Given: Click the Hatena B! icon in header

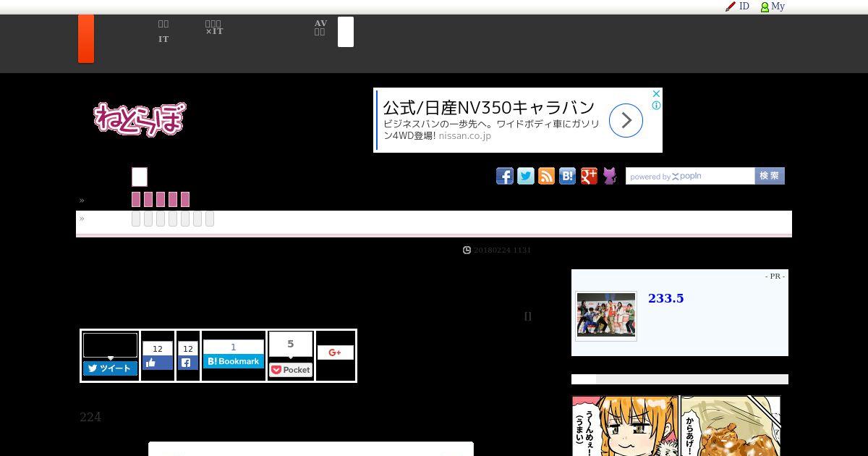Looking at the screenshot, I should coord(568,176).
